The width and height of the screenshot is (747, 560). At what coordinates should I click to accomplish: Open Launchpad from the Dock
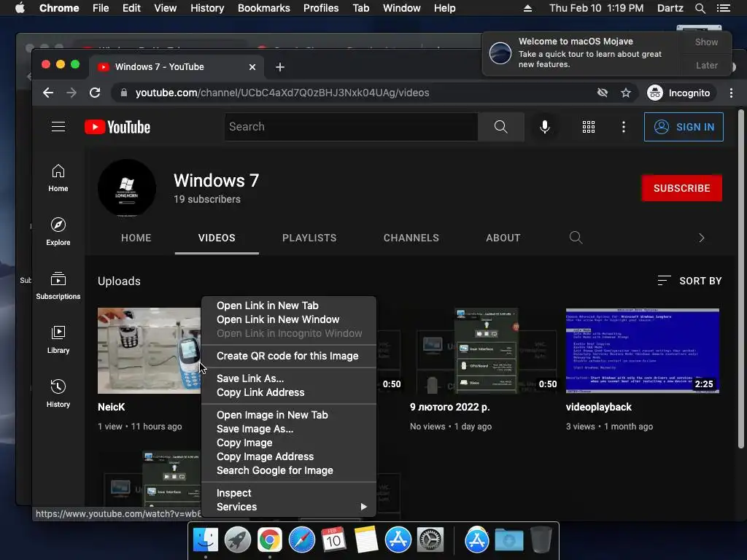237,540
